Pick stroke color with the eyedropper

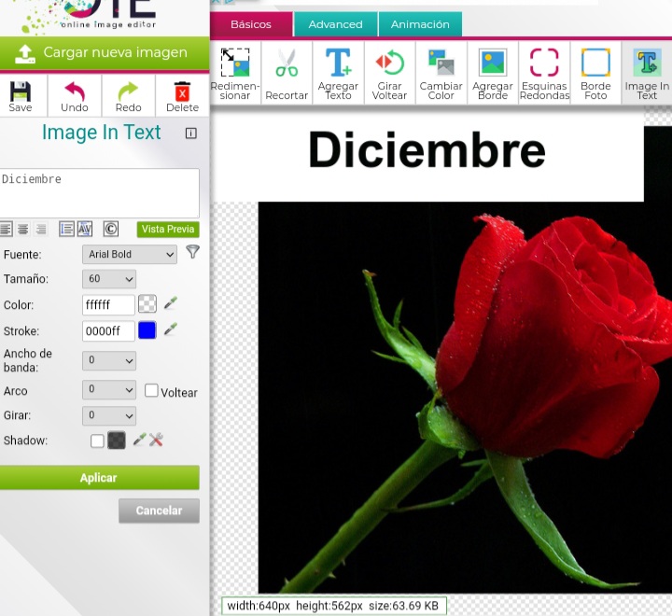pos(171,329)
